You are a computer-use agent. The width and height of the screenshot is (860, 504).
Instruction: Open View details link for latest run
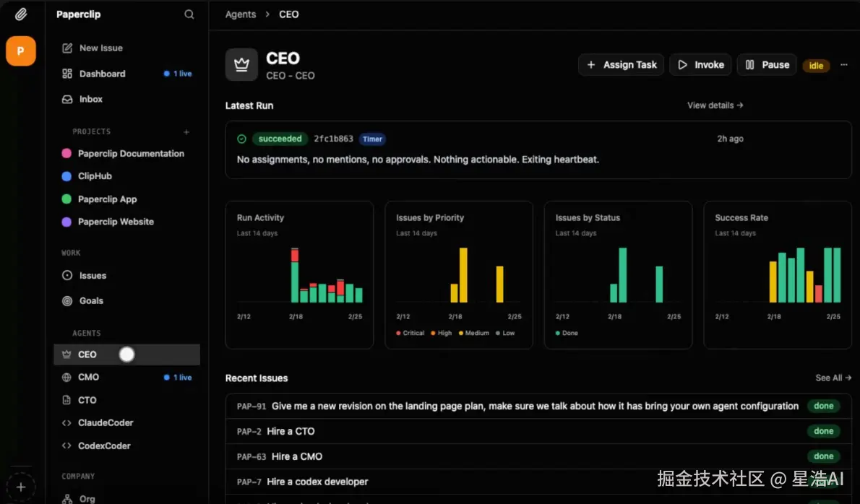[x=715, y=105]
